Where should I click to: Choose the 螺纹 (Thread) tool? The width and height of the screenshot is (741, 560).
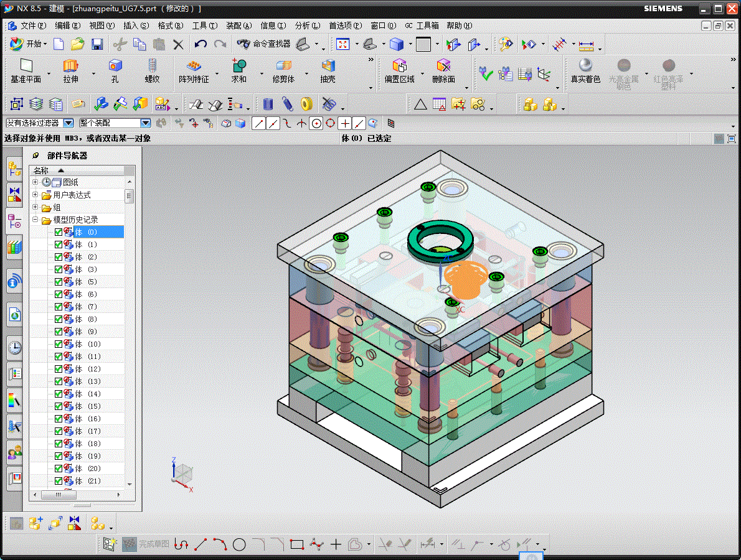[152, 70]
